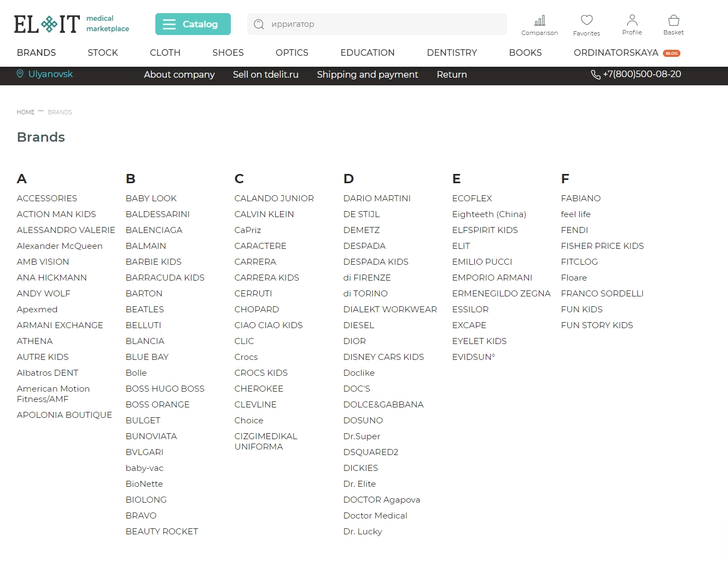This screenshot has height=571, width=728.
Task: Open the ORDINATORSKAYA menu item
Action: (616, 53)
